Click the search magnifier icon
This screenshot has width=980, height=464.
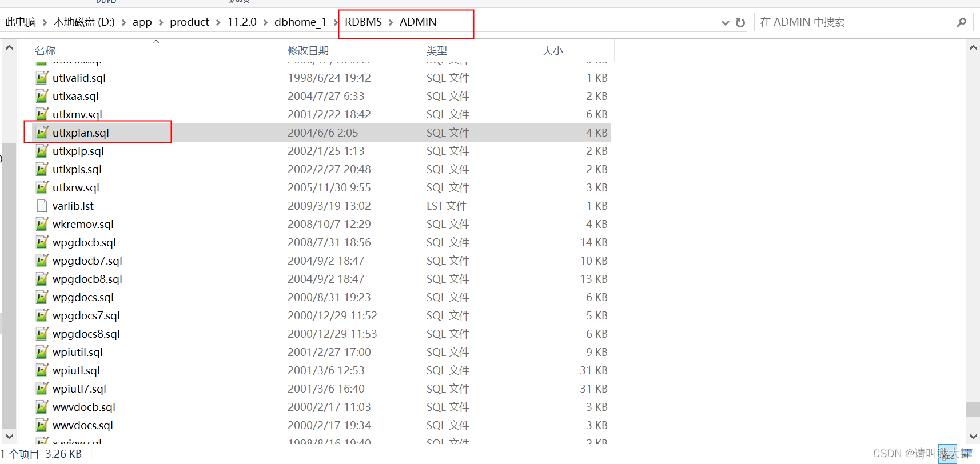962,22
